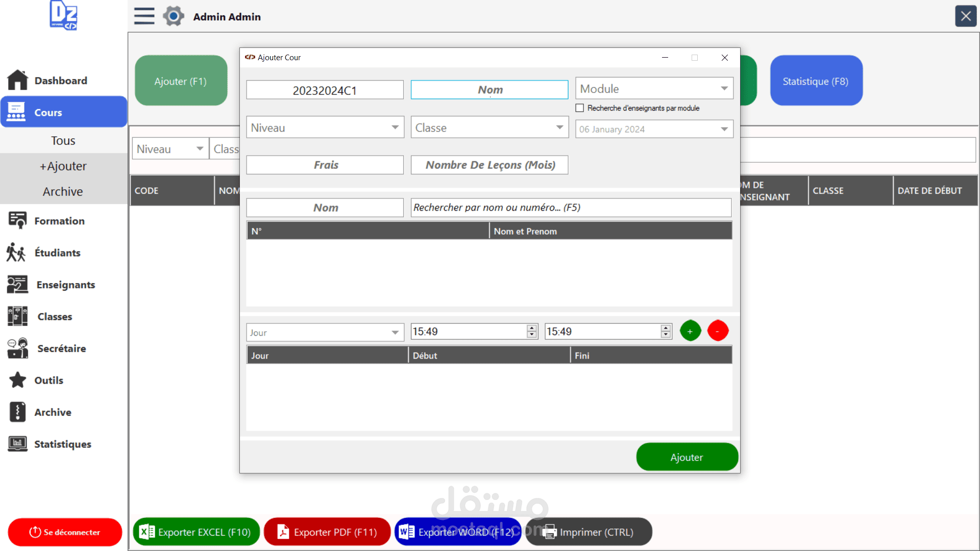Open settings via the gear icon
980x551 pixels.
coord(174,16)
